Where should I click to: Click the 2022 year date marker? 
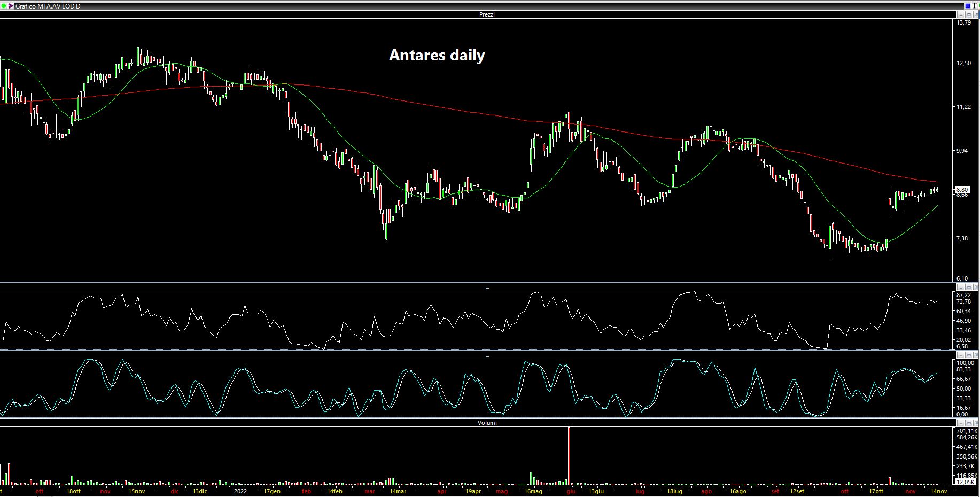click(x=240, y=491)
